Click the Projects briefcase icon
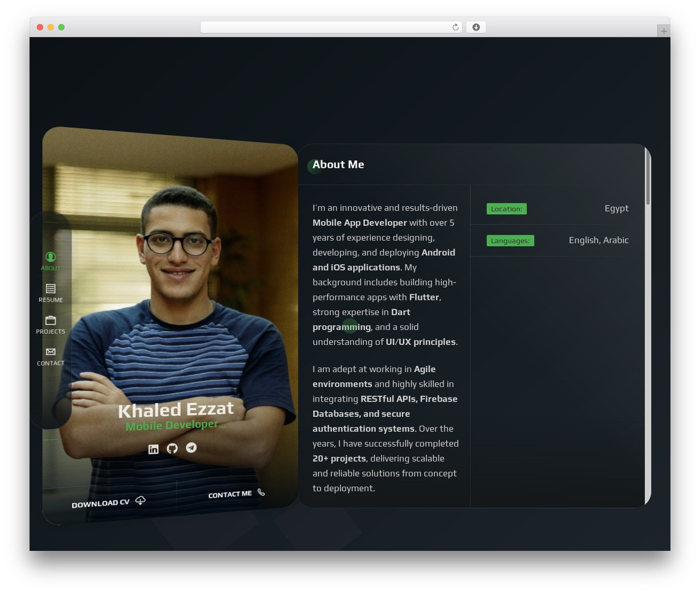This screenshot has height=593, width=700. tap(51, 320)
